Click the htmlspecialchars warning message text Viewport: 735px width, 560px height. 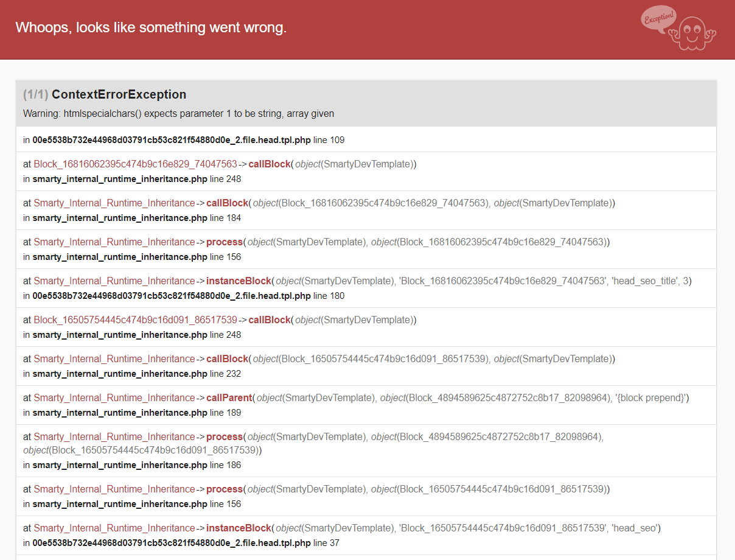click(x=178, y=113)
